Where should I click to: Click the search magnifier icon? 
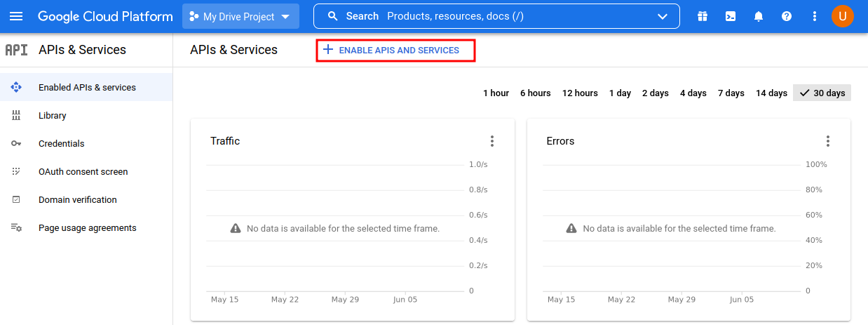pyautogui.click(x=333, y=16)
